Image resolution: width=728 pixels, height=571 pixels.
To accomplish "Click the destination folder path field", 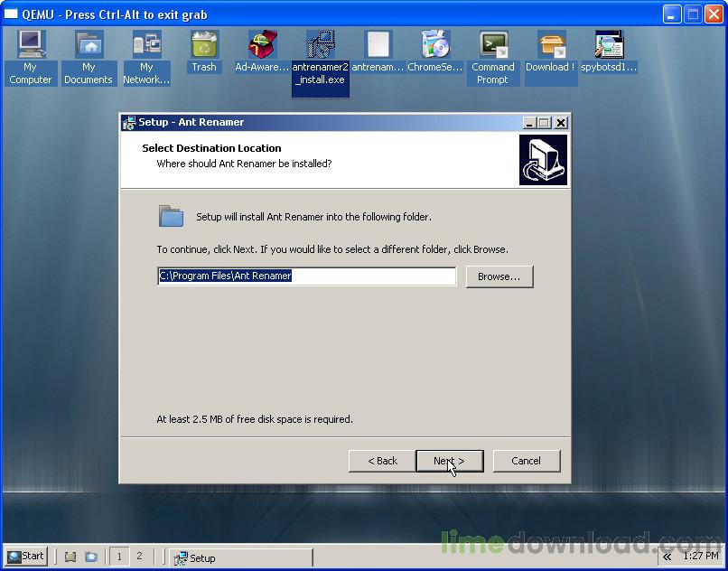I will [307, 276].
